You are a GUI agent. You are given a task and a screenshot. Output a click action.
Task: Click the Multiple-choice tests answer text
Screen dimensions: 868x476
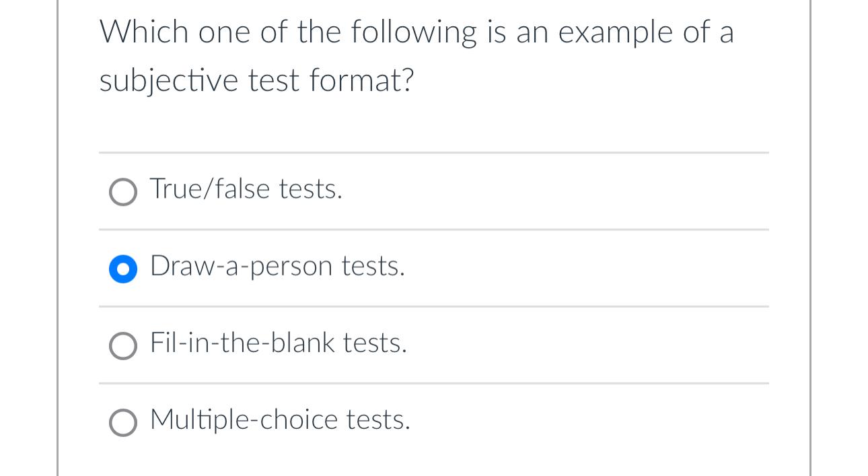coord(279,419)
